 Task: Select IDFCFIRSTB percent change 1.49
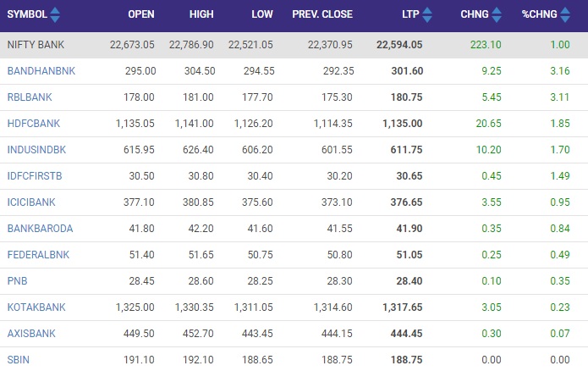coord(560,176)
